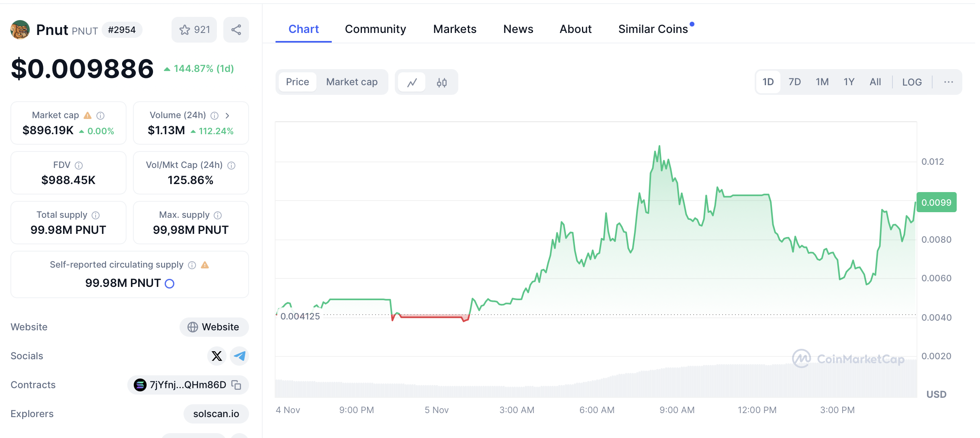The height and width of the screenshot is (438, 980).
Task: Click circulating supply warning triangle icon
Action: point(205,265)
